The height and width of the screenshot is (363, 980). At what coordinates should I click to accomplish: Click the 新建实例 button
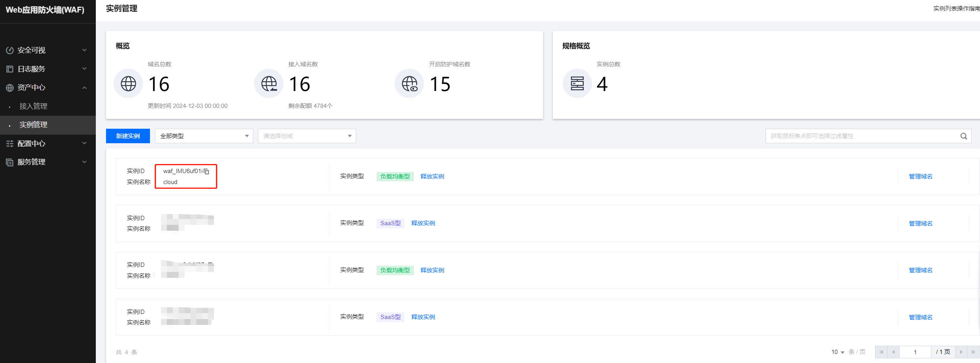[128, 136]
